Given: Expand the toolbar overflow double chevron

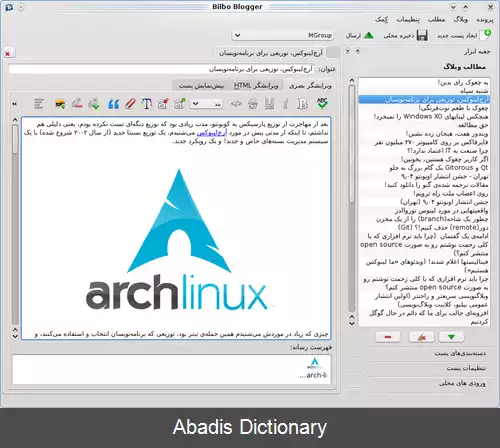Looking at the screenshot, I should (x=15, y=104).
